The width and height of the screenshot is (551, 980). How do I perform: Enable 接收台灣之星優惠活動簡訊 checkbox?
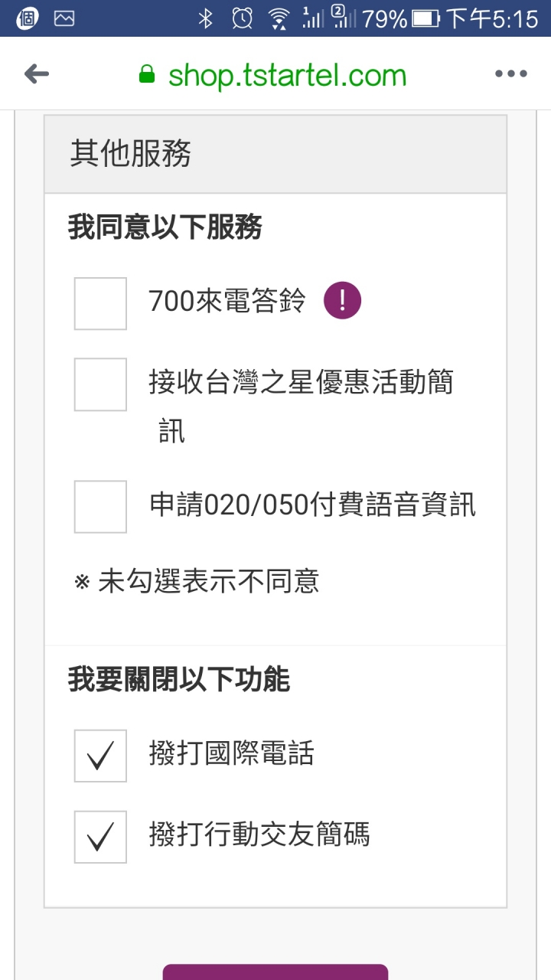click(100, 384)
